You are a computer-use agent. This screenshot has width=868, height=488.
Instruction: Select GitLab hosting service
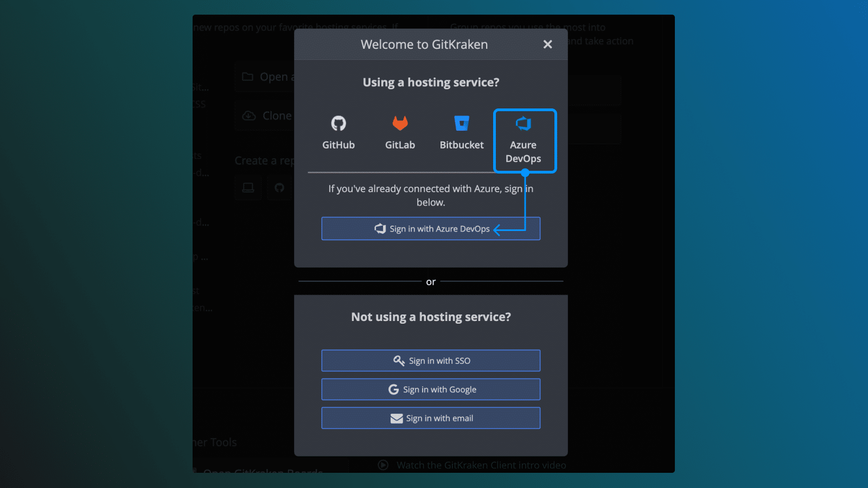point(400,133)
